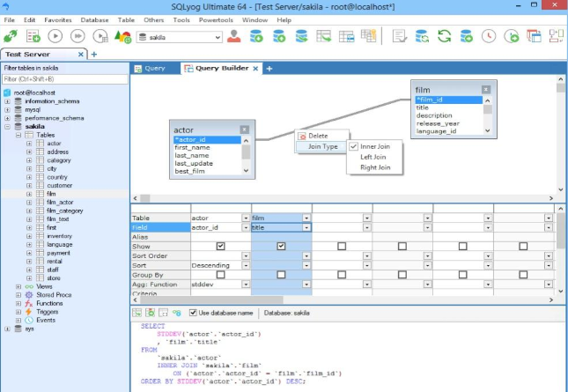This screenshot has height=392, width=568.
Task: Click the clock icon with green plus
Action: coord(511,36)
